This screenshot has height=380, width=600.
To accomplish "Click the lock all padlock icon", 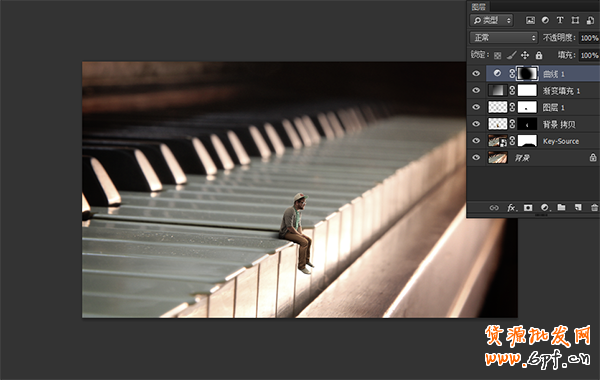I will tap(539, 55).
